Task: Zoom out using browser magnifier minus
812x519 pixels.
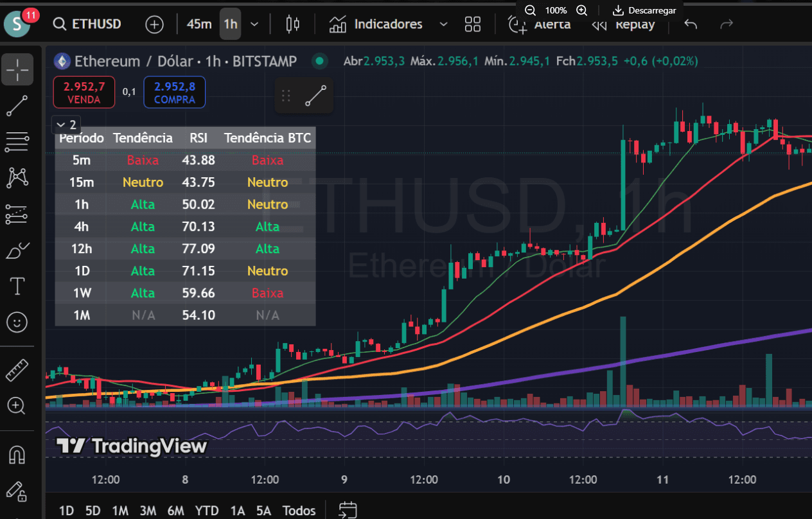Action: pos(530,10)
